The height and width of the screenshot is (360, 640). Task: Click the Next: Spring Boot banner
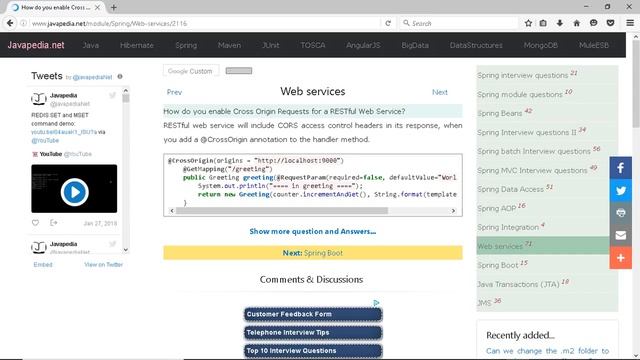tap(313, 253)
